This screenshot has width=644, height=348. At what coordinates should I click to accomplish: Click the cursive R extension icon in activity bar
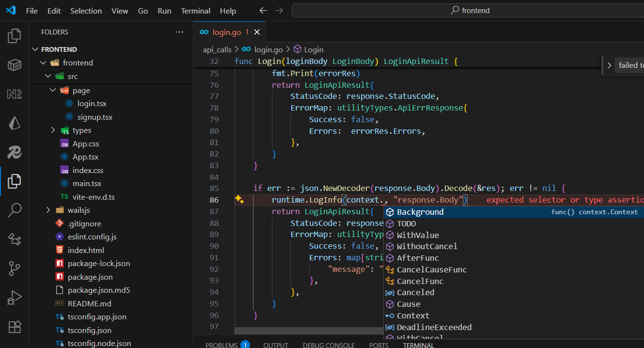[14, 152]
